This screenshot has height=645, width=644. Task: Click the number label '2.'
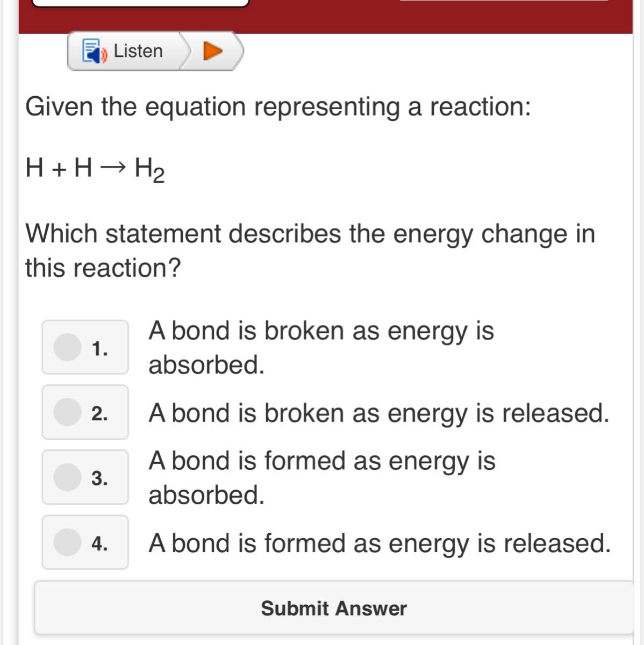coord(99,413)
